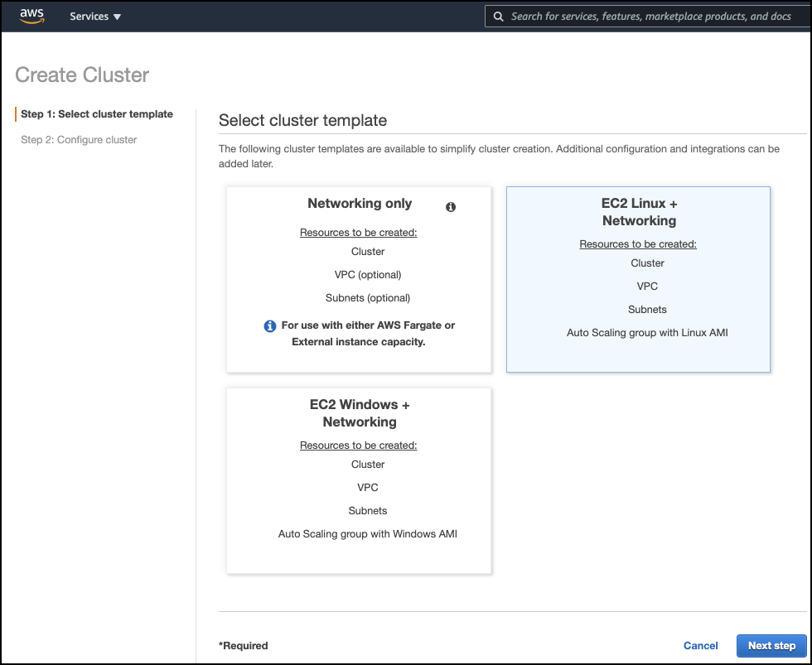
Task: Click Auto Scaling group with Windows AMI text
Action: point(368,534)
